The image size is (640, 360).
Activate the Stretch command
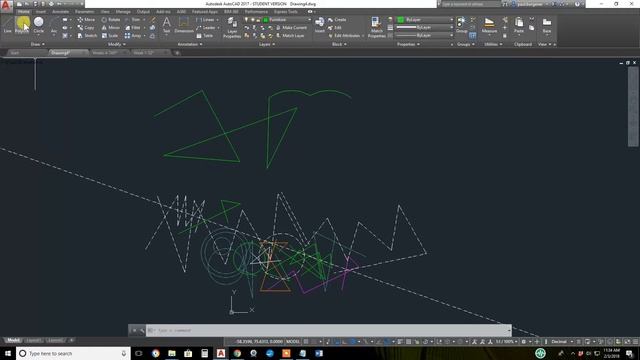pos(87,36)
